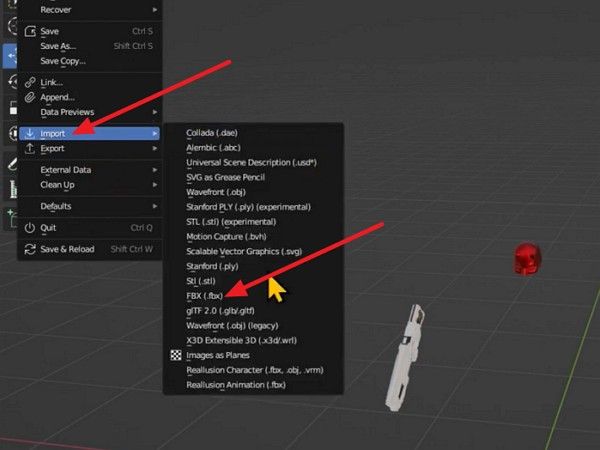Screen dimensions: 600x450
Task: Import Wavefront (.obj) (legacy)
Action: pyautogui.click(x=253, y=326)
